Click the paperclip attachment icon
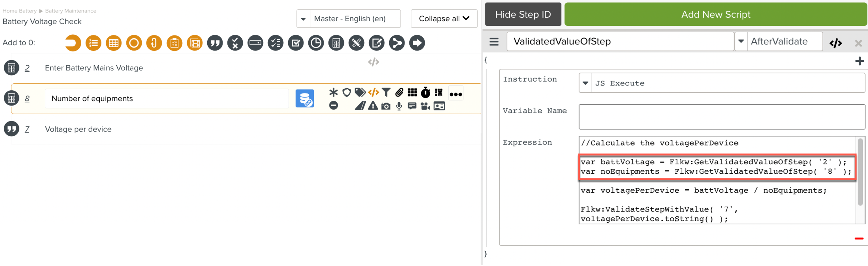This screenshot has height=266, width=868. coord(399,92)
